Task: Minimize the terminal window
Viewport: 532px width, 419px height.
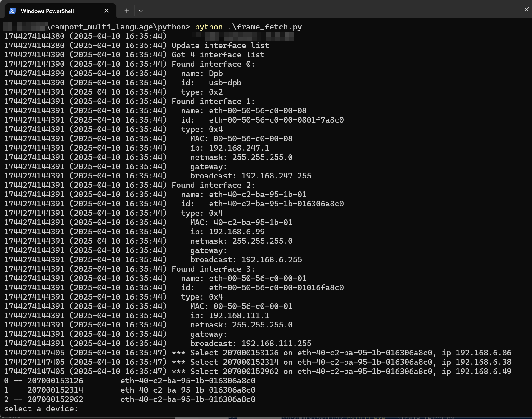Action: coord(484,9)
